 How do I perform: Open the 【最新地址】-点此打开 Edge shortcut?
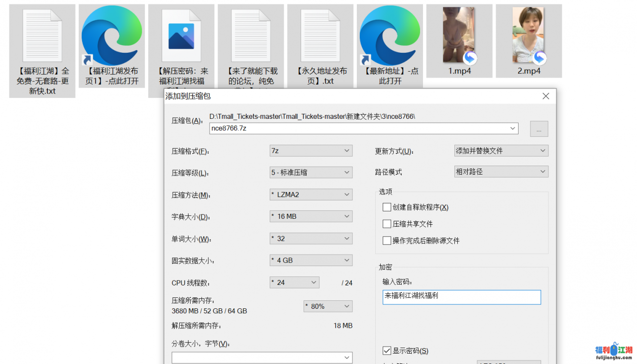[x=390, y=34]
